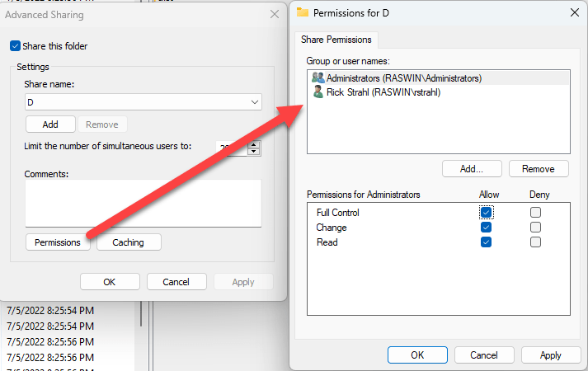Select the Full Control permission row label
Viewport: 588px width, 371px height.
click(338, 213)
